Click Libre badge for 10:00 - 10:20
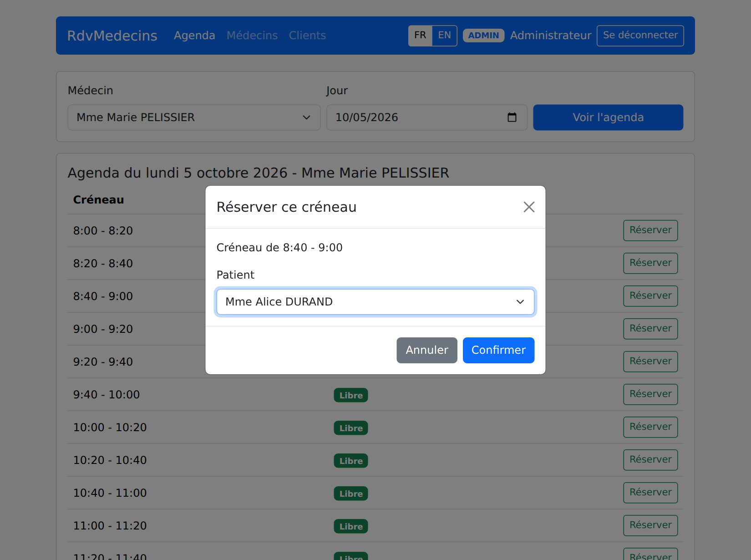This screenshot has height=560, width=751. click(351, 428)
